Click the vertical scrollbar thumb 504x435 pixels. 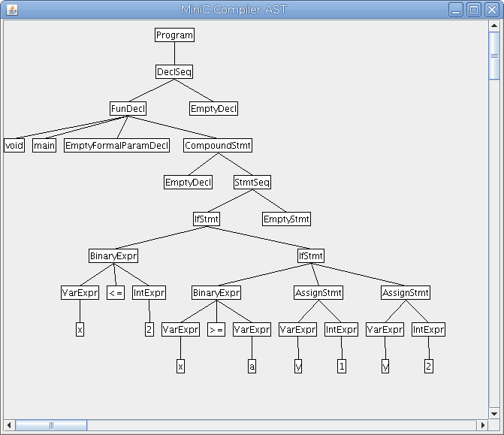pyautogui.click(x=494, y=55)
